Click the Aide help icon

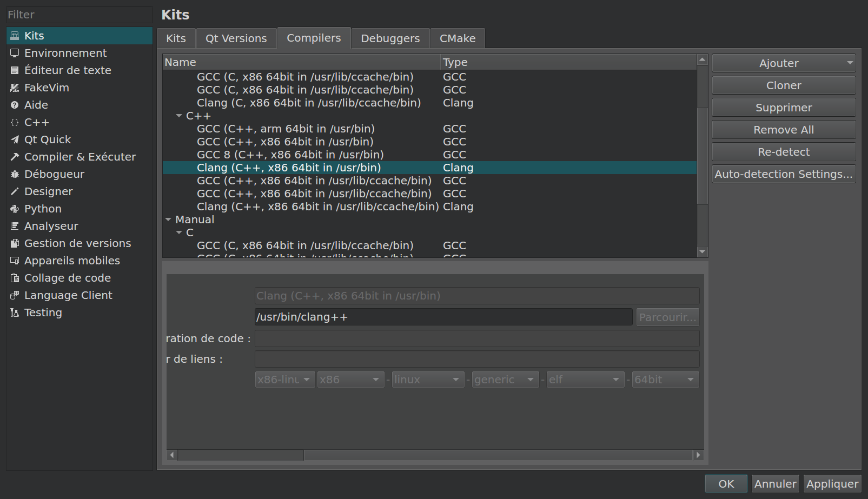(15, 105)
